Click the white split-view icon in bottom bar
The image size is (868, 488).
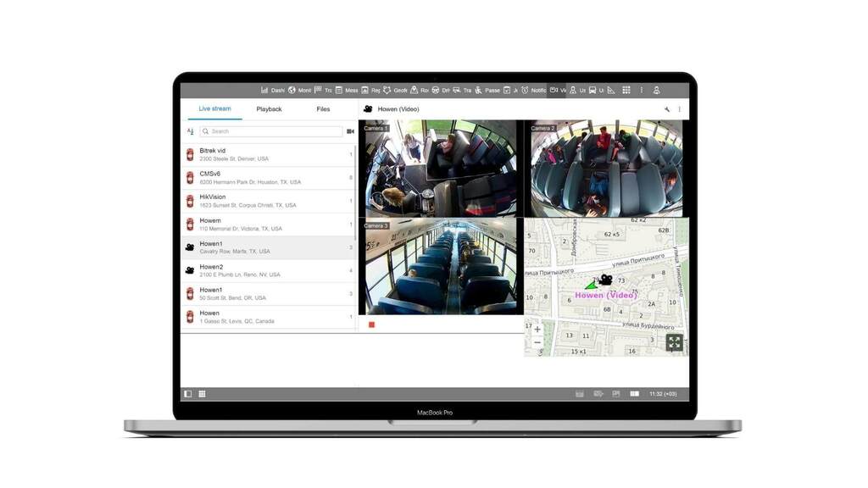tap(634, 394)
